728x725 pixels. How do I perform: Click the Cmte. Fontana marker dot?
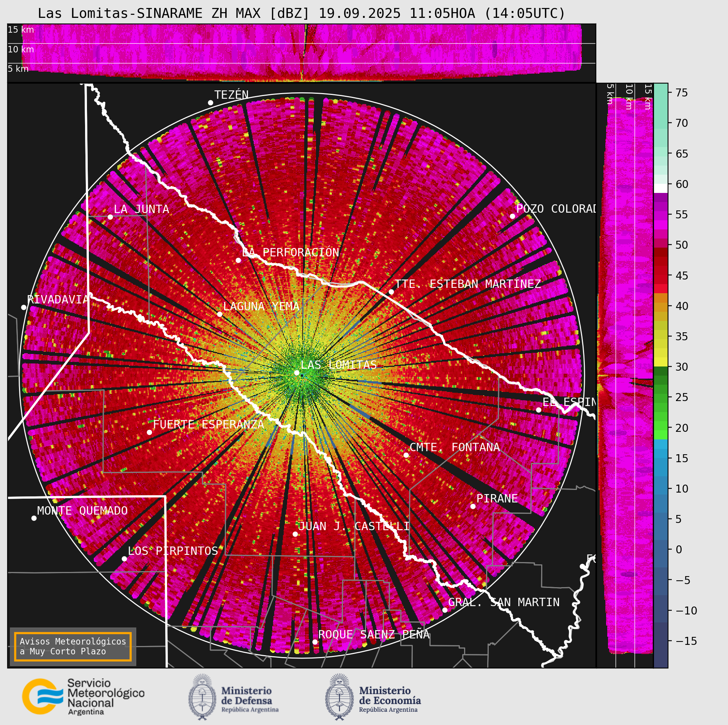pos(406,455)
